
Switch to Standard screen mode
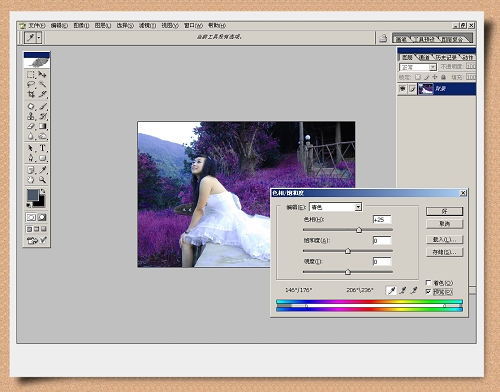click(x=29, y=229)
